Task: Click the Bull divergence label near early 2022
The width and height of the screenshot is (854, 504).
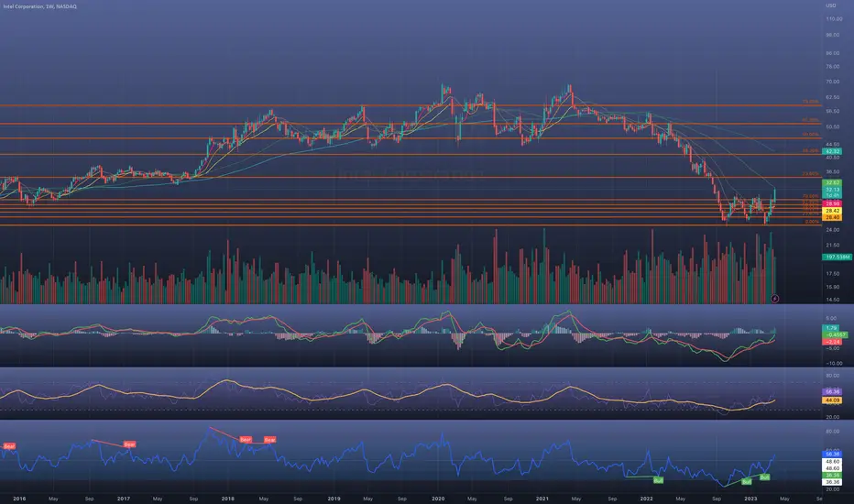Action: pos(658,480)
